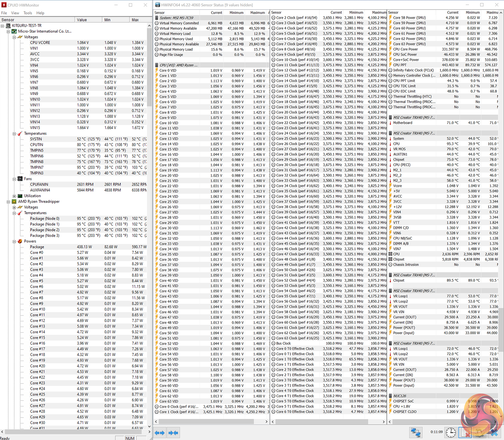Collapse the Fans tree node
This screenshot has height=440, width=504.
[14, 179]
